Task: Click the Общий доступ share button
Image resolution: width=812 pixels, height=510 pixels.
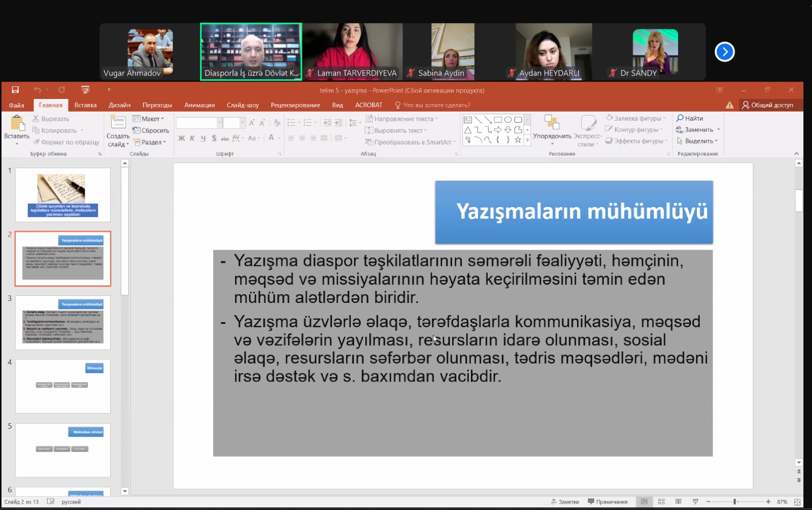Action: point(767,105)
